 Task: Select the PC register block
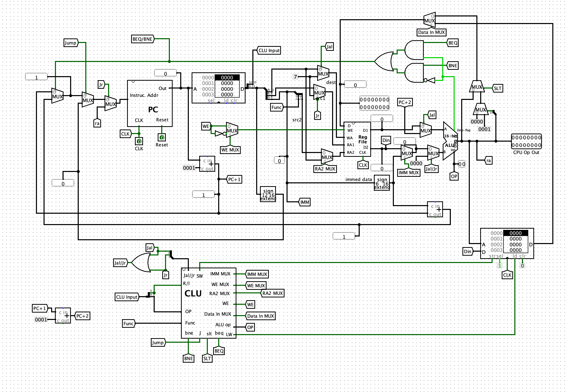pos(150,104)
